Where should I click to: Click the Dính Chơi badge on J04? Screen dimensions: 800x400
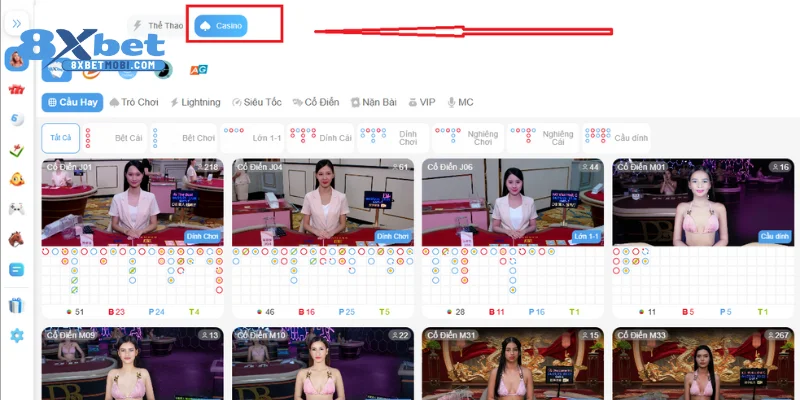click(x=393, y=236)
